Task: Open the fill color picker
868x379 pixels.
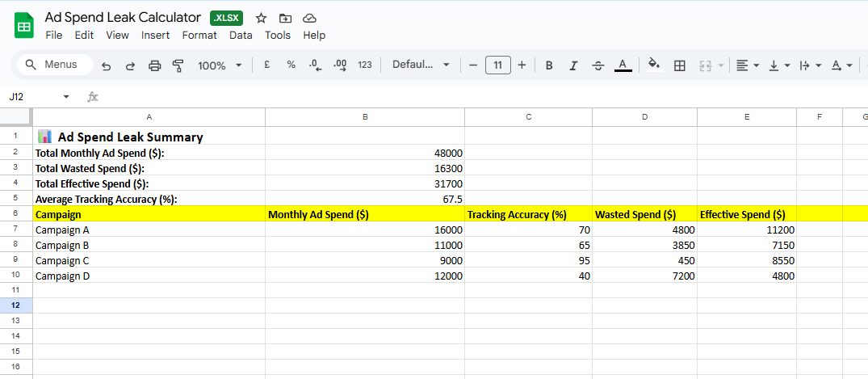Action: (654, 65)
